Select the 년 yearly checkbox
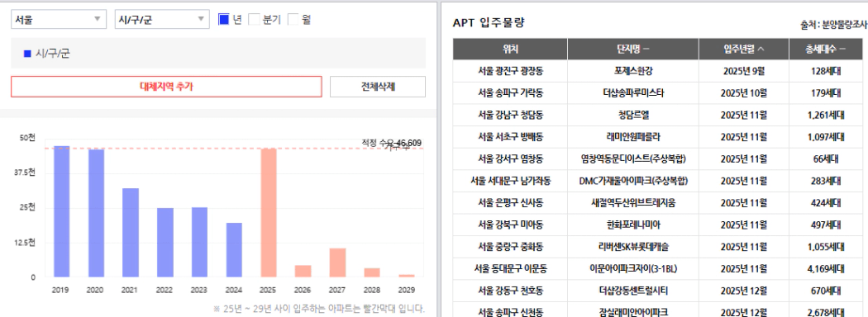Image resolution: width=868 pixels, height=317 pixels. (x=224, y=19)
